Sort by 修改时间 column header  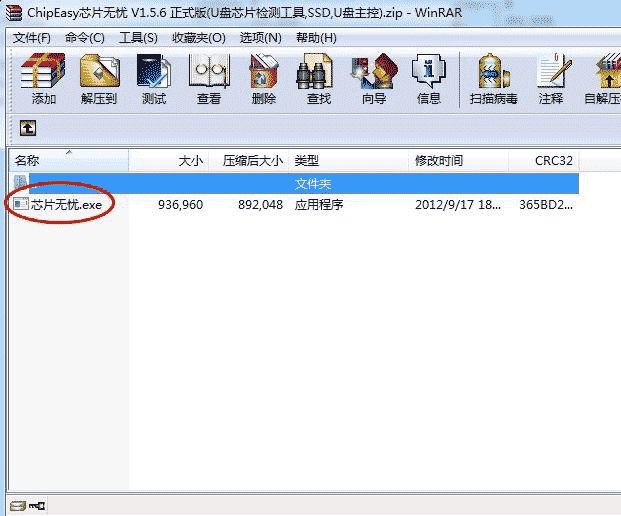459,160
